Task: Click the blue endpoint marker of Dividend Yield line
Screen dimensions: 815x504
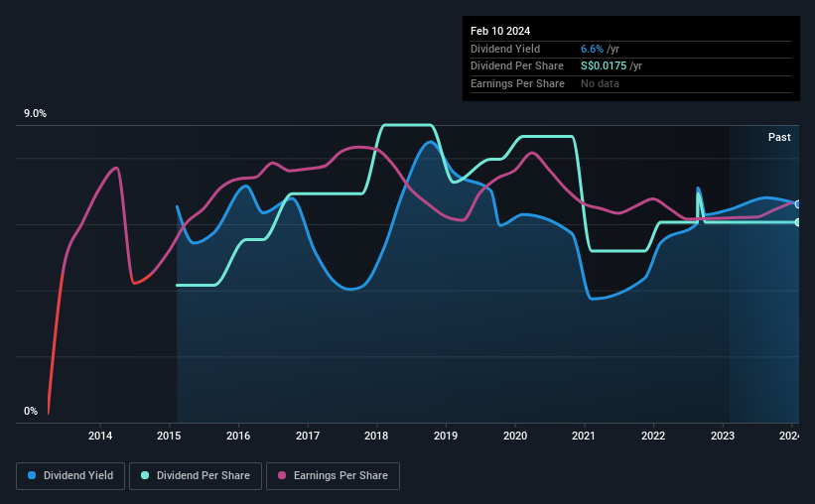Action: point(797,204)
